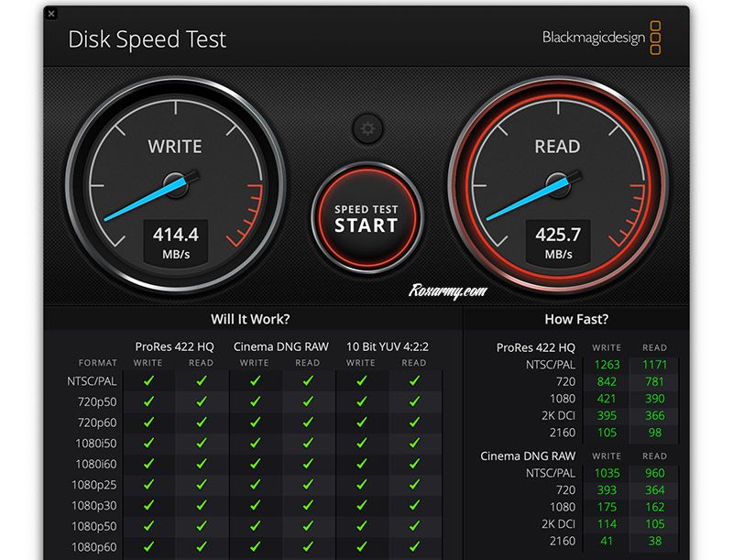Click the Roxarmy.com watermark text
733x560 pixels.
[x=448, y=291]
